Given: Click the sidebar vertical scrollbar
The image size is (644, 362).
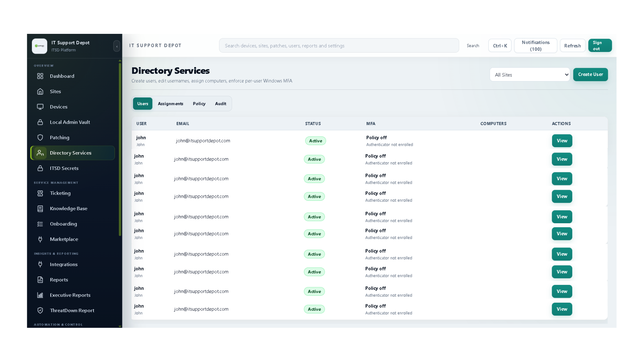Looking at the screenshot, I should [x=120, y=149].
